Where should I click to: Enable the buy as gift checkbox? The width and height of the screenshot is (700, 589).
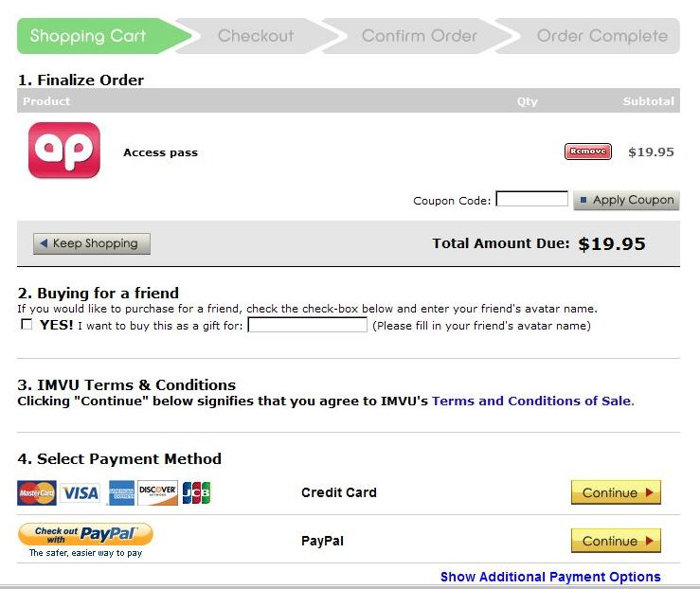coord(27,325)
